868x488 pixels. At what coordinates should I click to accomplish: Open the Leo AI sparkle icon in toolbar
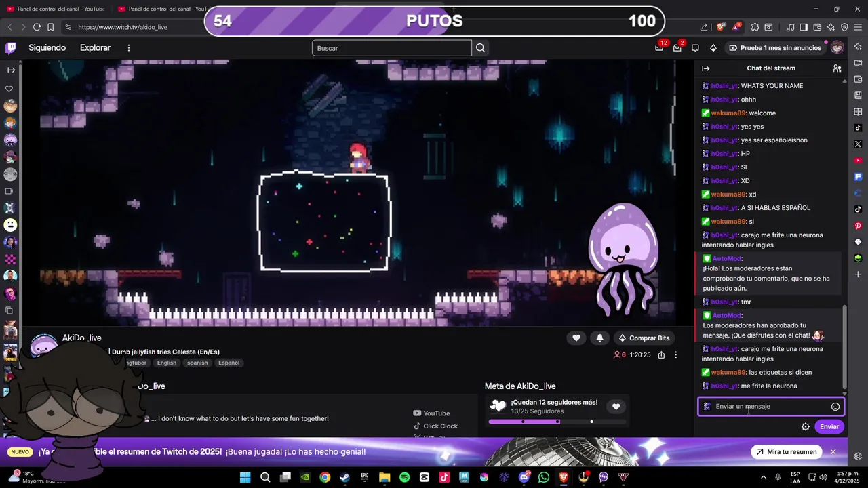pos(831,27)
